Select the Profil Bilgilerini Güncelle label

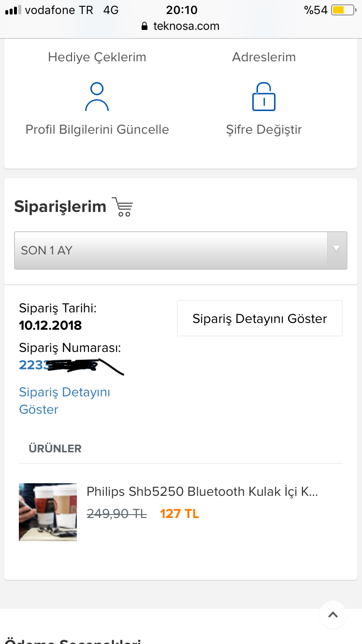point(97,129)
